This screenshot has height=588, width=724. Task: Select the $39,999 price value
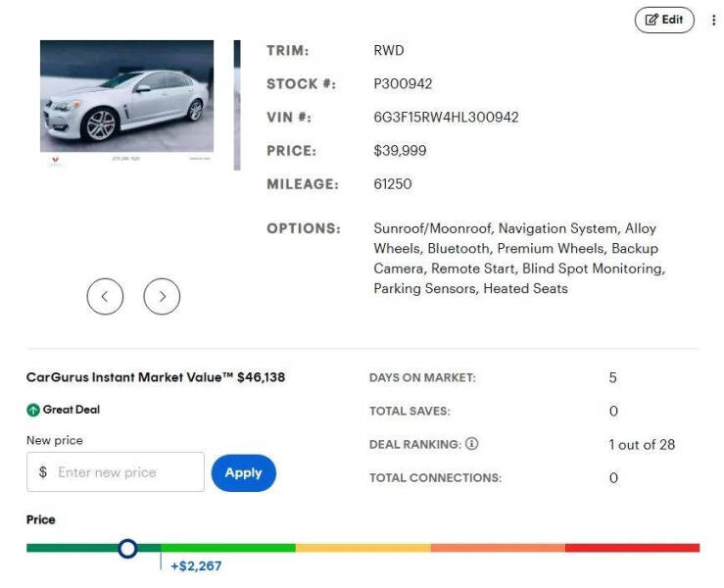tap(400, 151)
